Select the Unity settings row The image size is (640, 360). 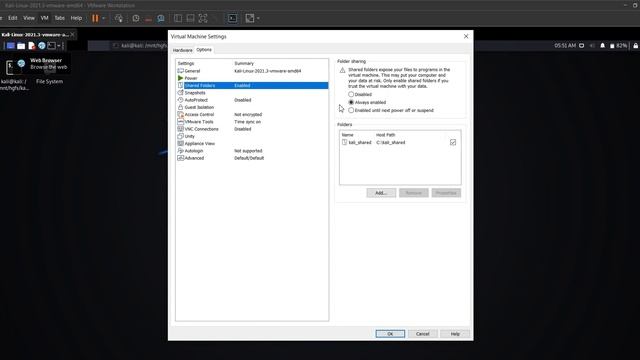click(x=252, y=136)
